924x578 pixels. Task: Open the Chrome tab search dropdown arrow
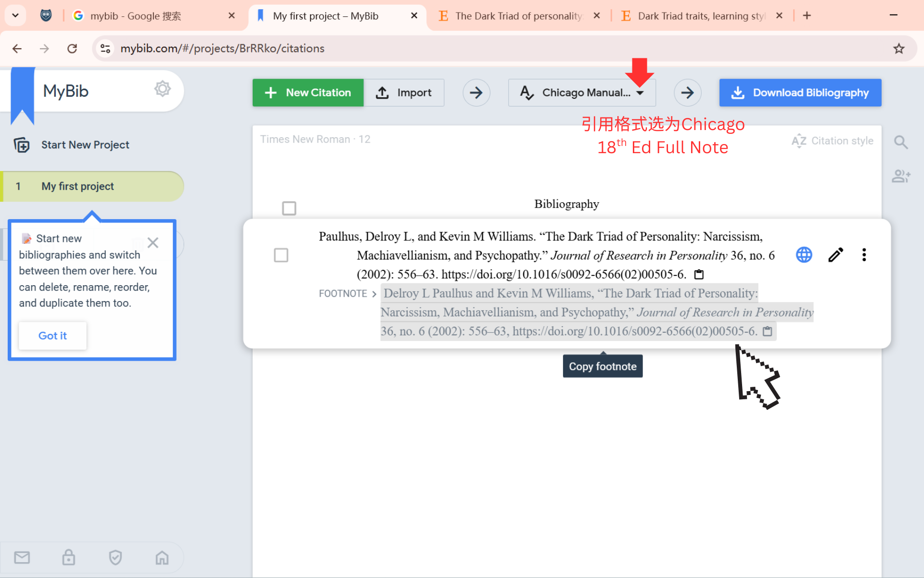point(15,15)
